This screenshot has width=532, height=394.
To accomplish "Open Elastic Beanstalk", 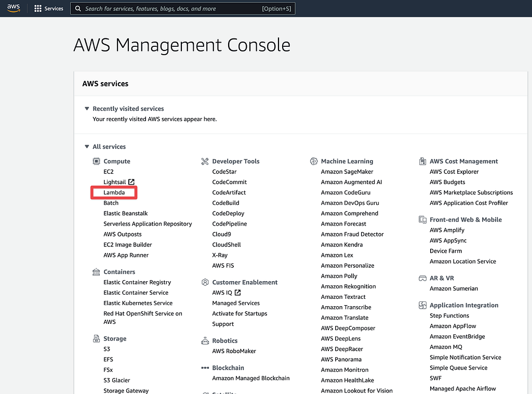I will tap(126, 214).
